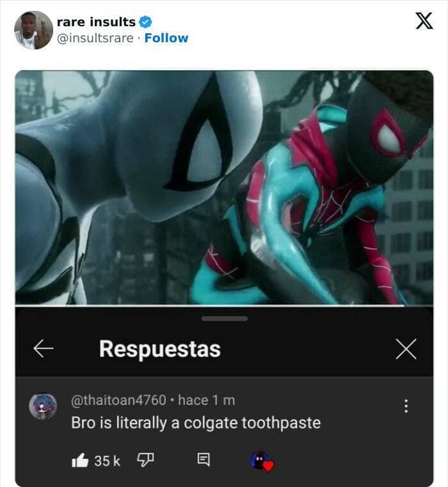This screenshot has width=448, height=487.
Task: Open the rare insults profile picture
Action: point(33,31)
